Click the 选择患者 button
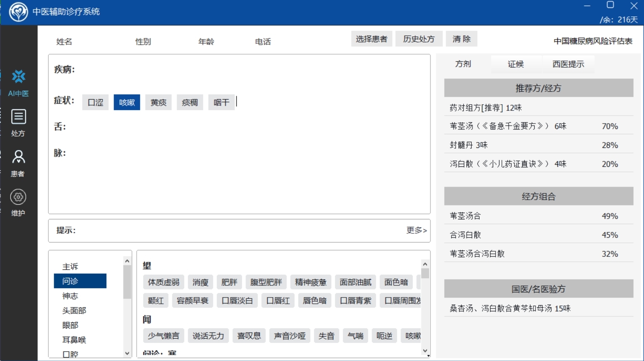644x361 pixels. click(x=372, y=39)
